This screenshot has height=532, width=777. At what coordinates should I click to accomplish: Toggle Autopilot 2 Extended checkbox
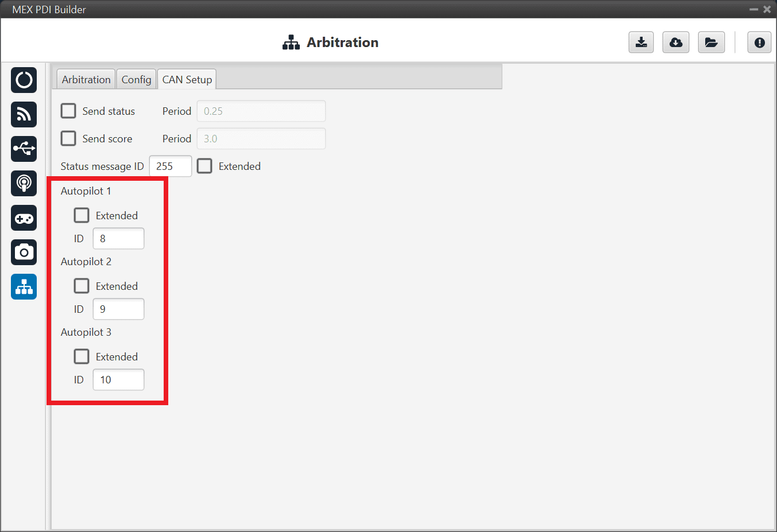click(82, 286)
